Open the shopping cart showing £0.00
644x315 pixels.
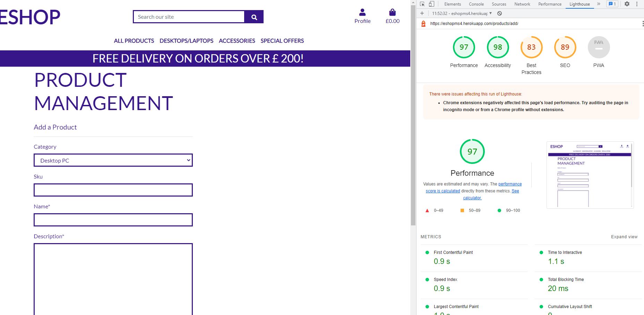(x=392, y=13)
